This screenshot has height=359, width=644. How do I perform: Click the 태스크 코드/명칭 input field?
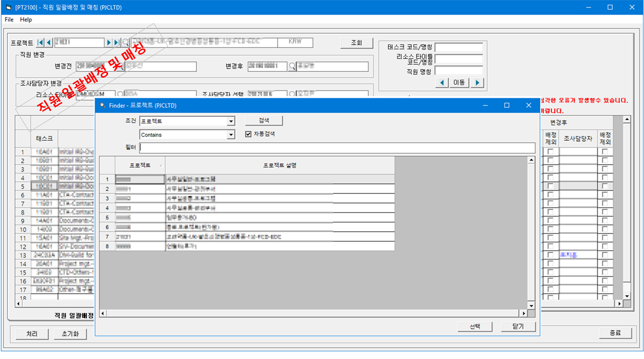point(459,47)
